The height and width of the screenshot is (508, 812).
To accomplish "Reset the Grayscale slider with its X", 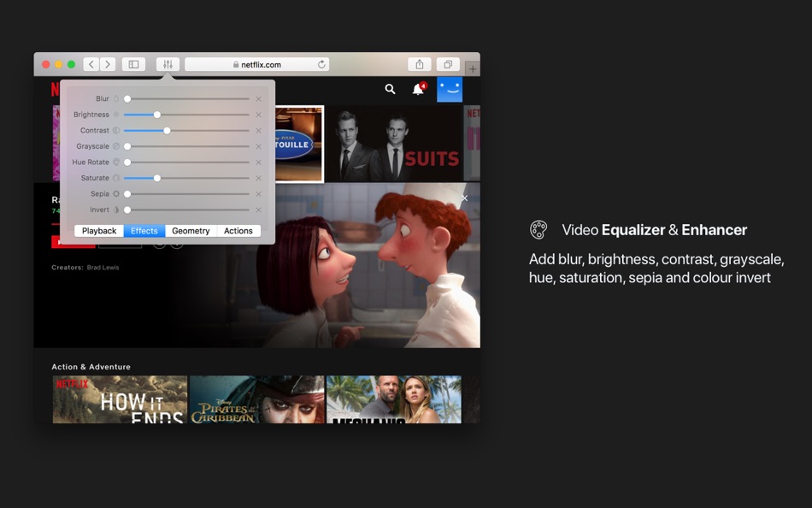I will click(258, 147).
